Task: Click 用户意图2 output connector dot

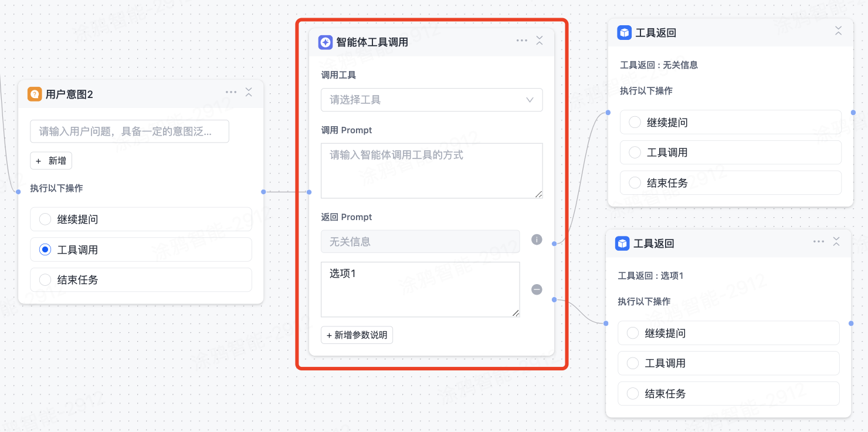Action: (263, 192)
